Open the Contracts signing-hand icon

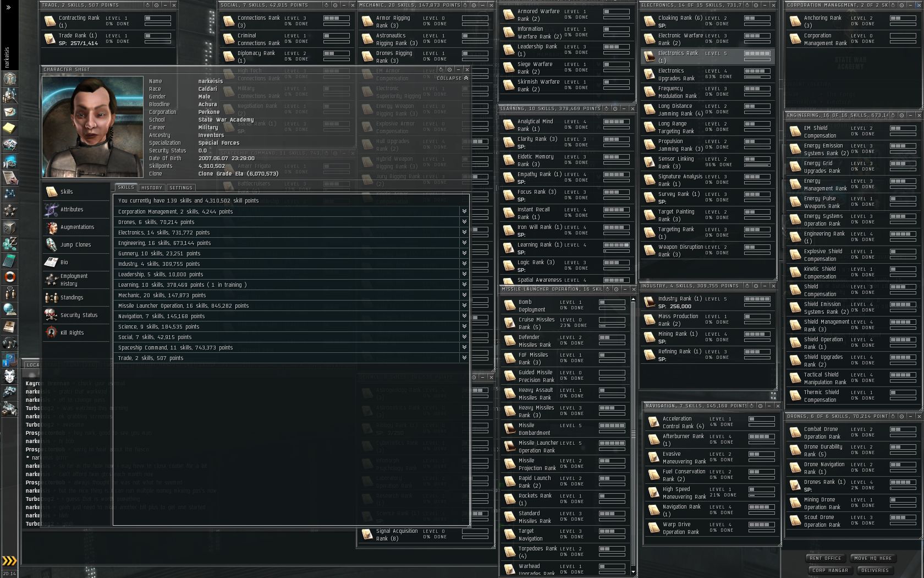coord(9,178)
